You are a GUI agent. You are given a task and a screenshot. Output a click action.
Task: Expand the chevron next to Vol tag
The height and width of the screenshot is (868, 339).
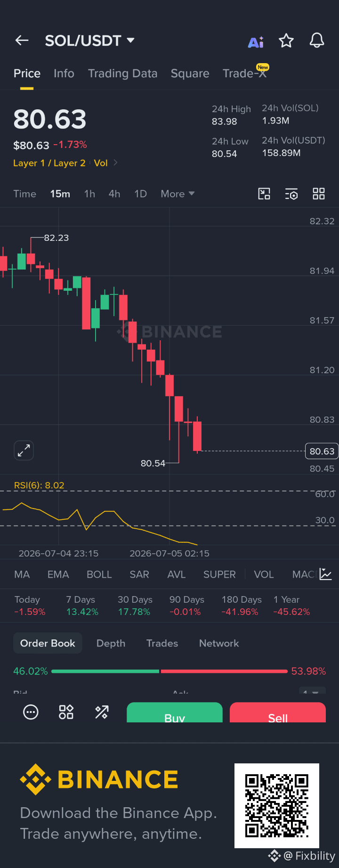point(115,163)
